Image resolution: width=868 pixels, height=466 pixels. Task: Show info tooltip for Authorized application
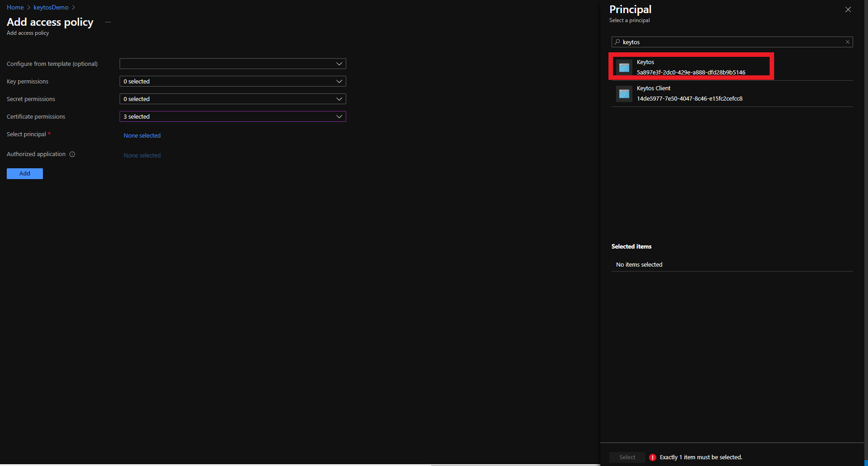[x=72, y=154]
